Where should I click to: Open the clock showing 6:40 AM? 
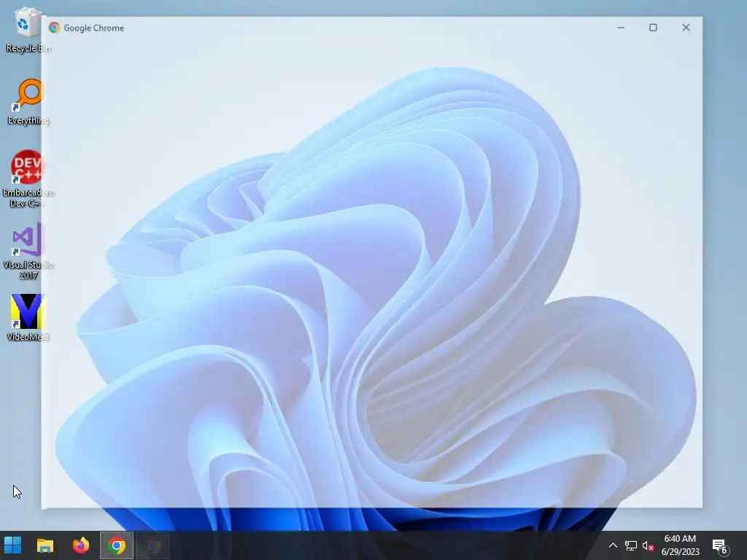click(x=681, y=545)
